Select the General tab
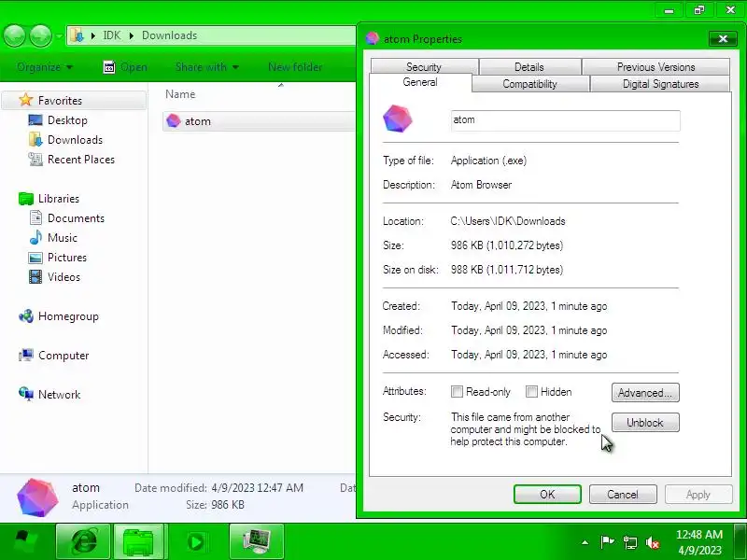The height and width of the screenshot is (560, 747). point(419,82)
